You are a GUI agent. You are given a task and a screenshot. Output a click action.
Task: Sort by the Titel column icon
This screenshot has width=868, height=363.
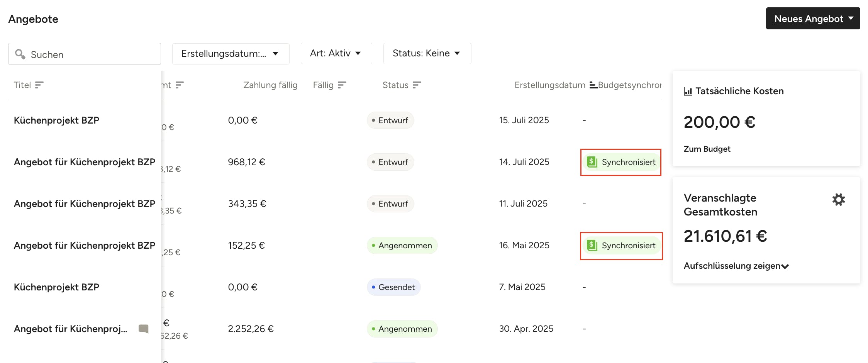click(39, 85)
